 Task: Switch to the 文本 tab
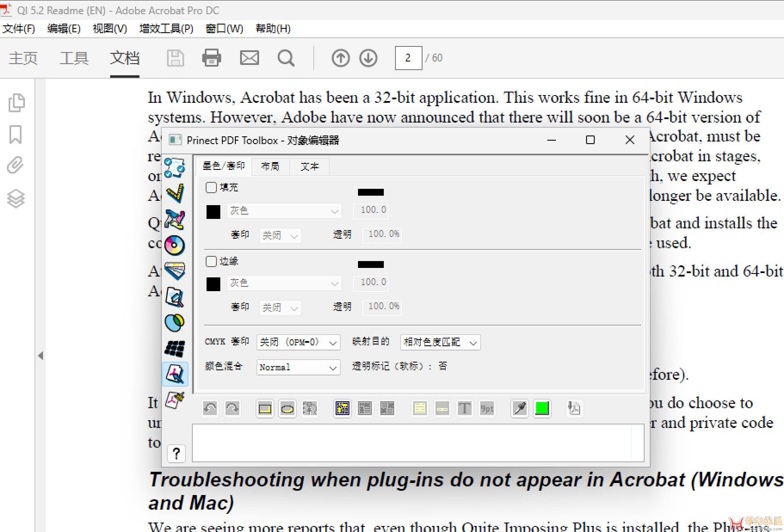(x=309, y=166)
